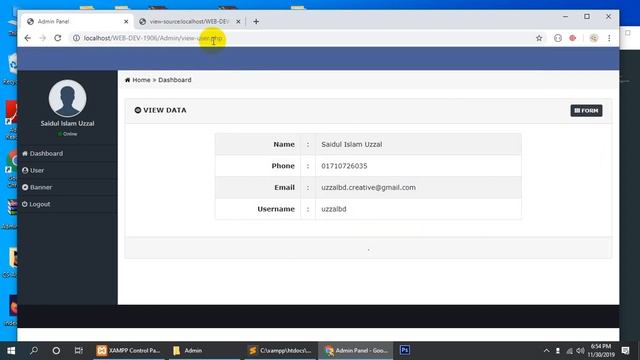This screenshot has height=360, width=640.
Task: Open Photoshop from the taskbar
Action: coord(405,351)
